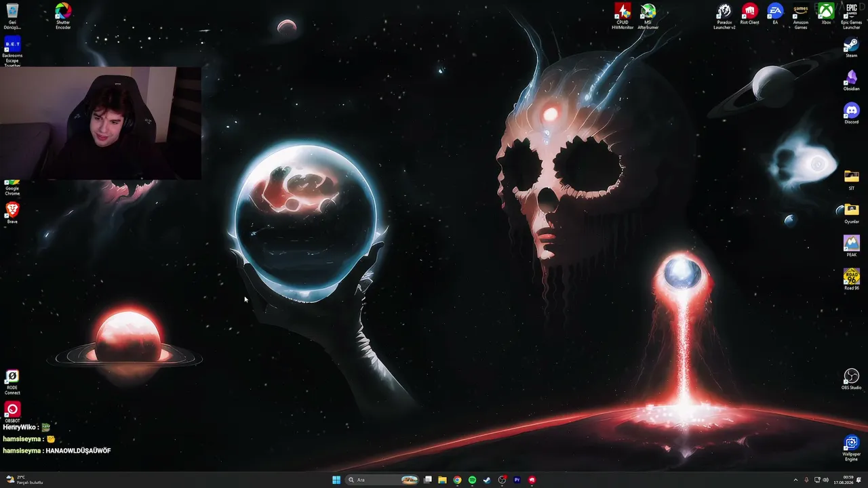Open Amazon Games desktop shortcut
Image resolution: width=868 pixels, height=488 pixels.
pyautogui.click(x=801, y=16)
